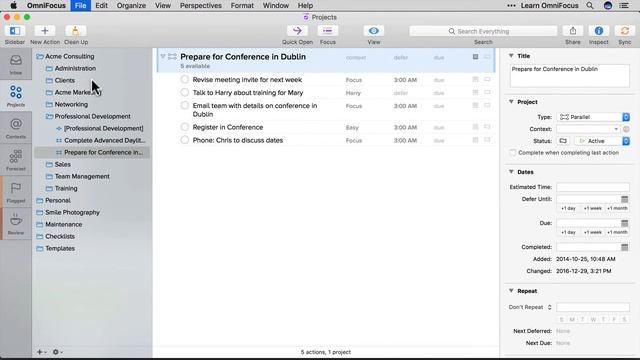Switch to the Inbox perspective
640x360 pixels.
[16, 64]
